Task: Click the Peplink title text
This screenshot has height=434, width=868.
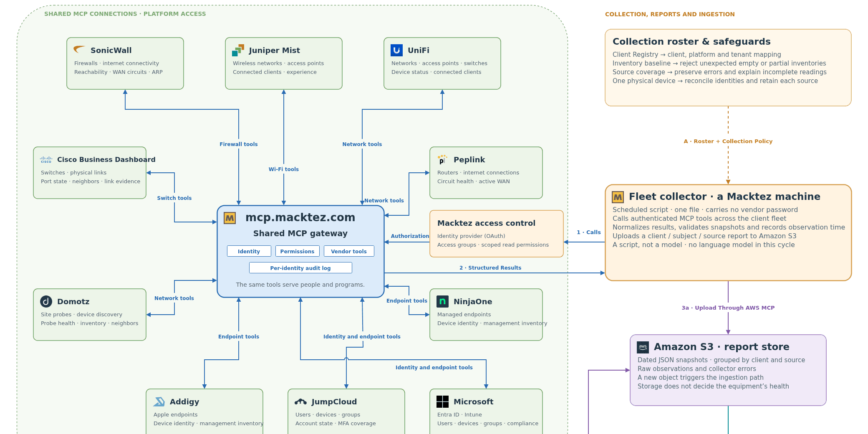Action: [469, 159]
